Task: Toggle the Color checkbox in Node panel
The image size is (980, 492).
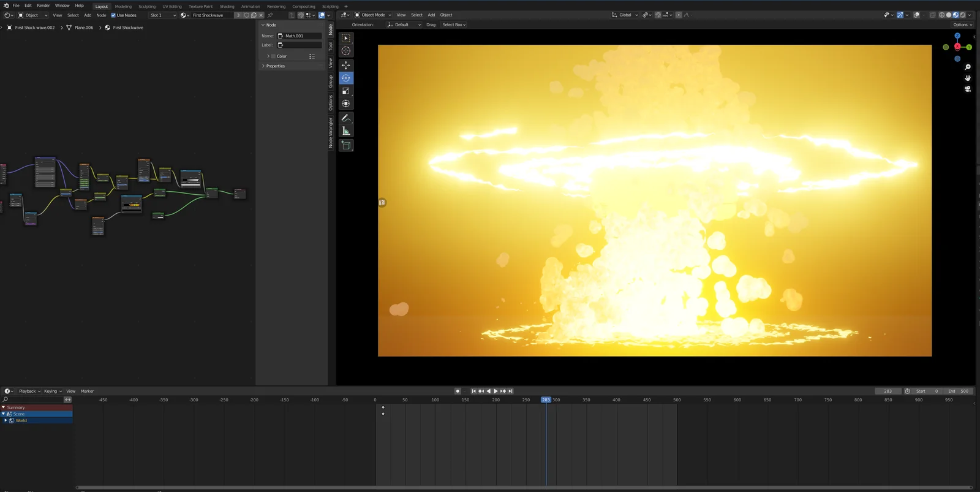Action: click(273, 56)
